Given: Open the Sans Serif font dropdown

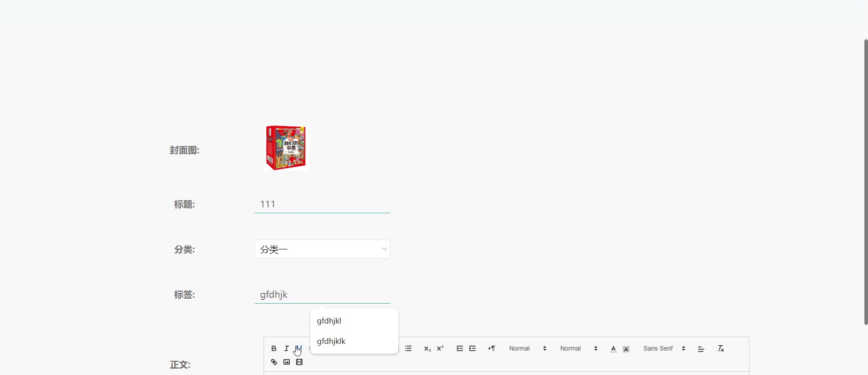Looking at the screenshot, I should point(665,348).
